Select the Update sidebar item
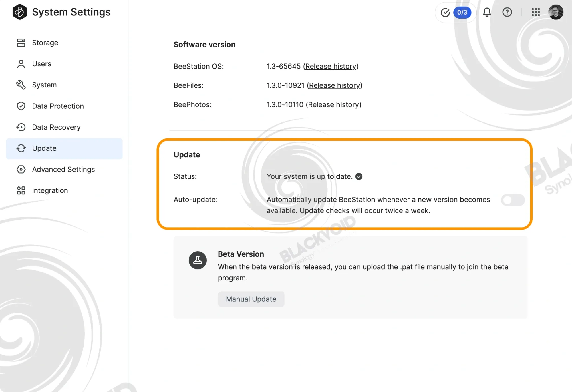572x392 pixels. tap(64, 148)
